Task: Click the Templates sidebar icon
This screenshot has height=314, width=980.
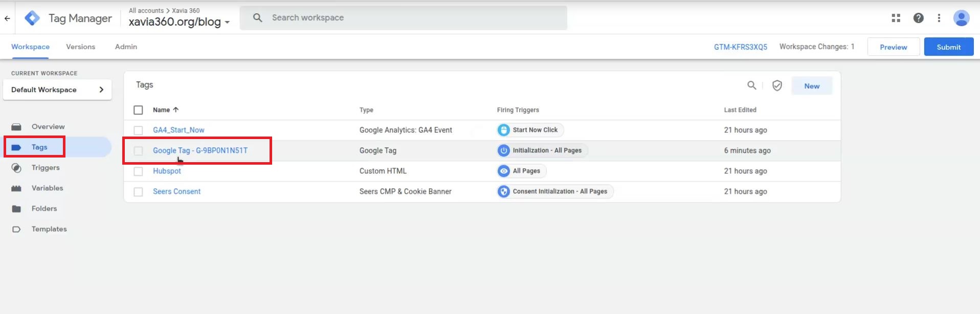Action: [16, 229]
